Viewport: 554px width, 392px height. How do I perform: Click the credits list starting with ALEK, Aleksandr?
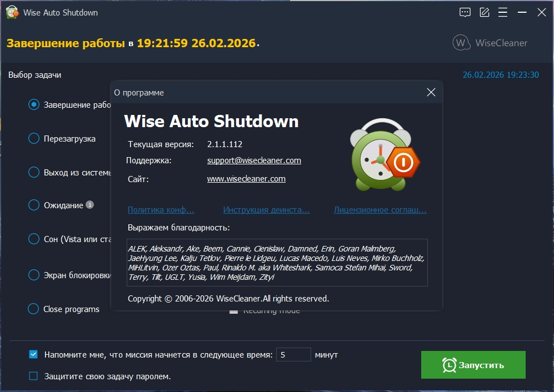tap(277, 263)
